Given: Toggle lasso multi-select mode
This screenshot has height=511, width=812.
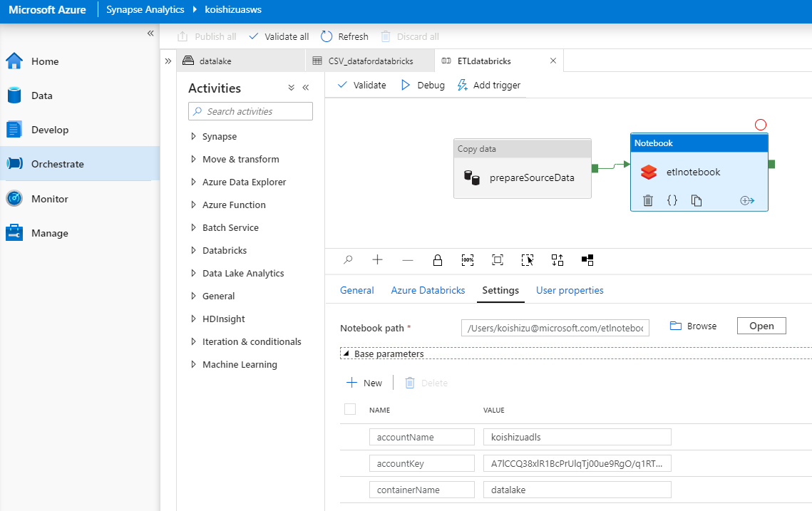Looking at the screenshot, I should point(527,260).
